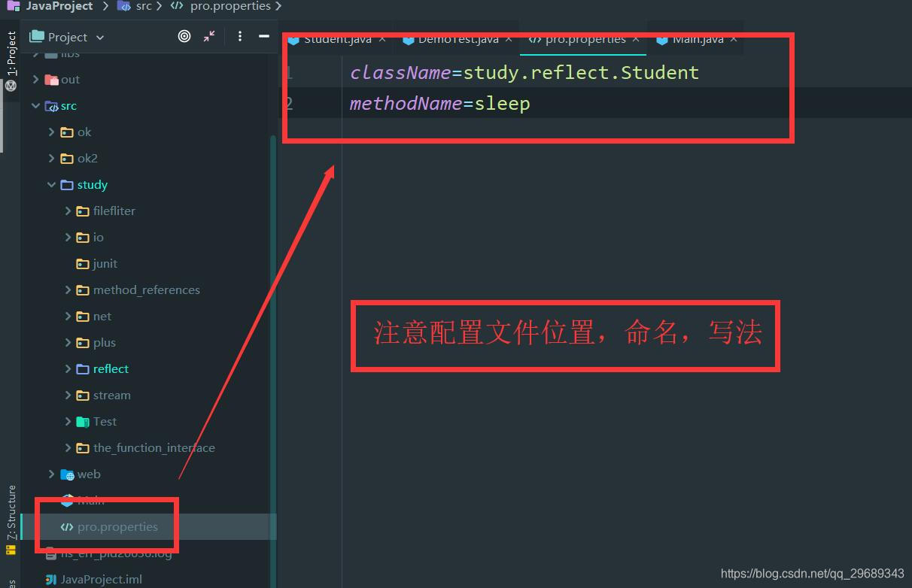Collapse the study package
This screenshot has width=912, height=588.
(x=51, y=184)
